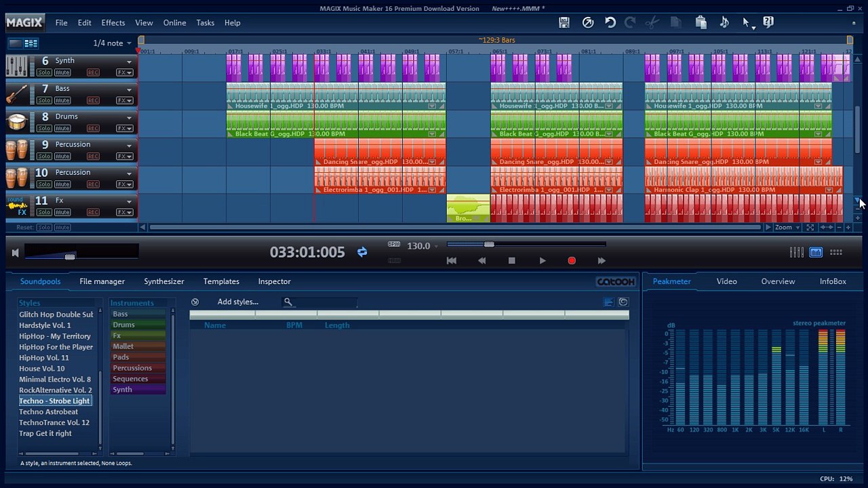868x488 pixels.
Task: Click the conga icon on track 9
Action: tap(17, 150)
